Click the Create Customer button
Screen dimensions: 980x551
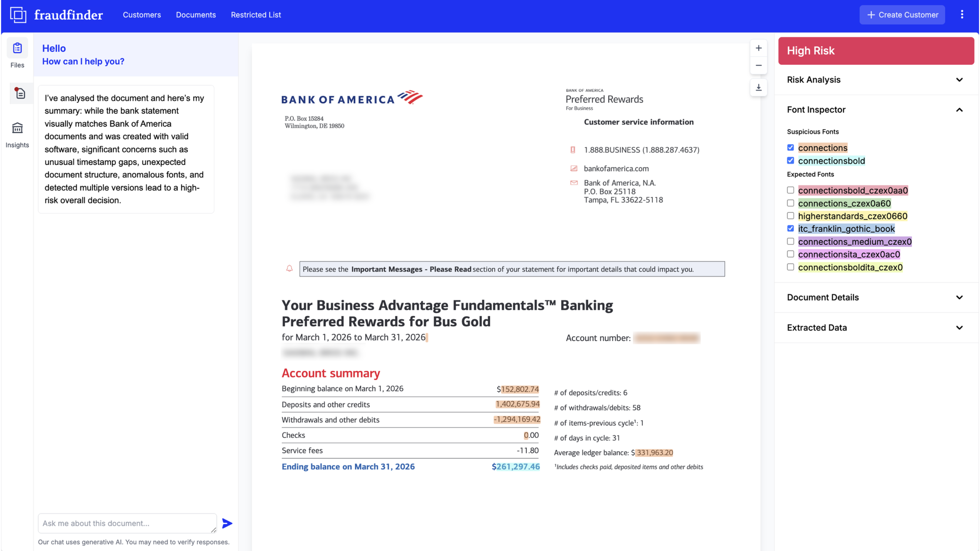(x=902, y=15)
